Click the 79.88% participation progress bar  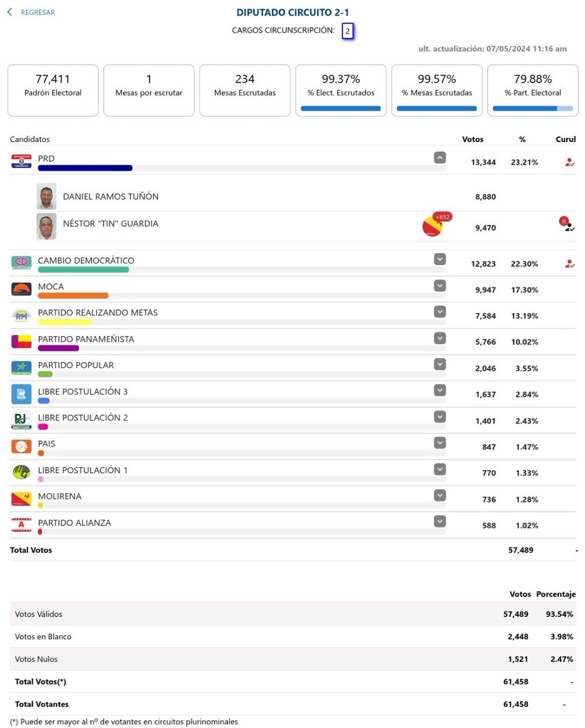[x=533, y=109]
